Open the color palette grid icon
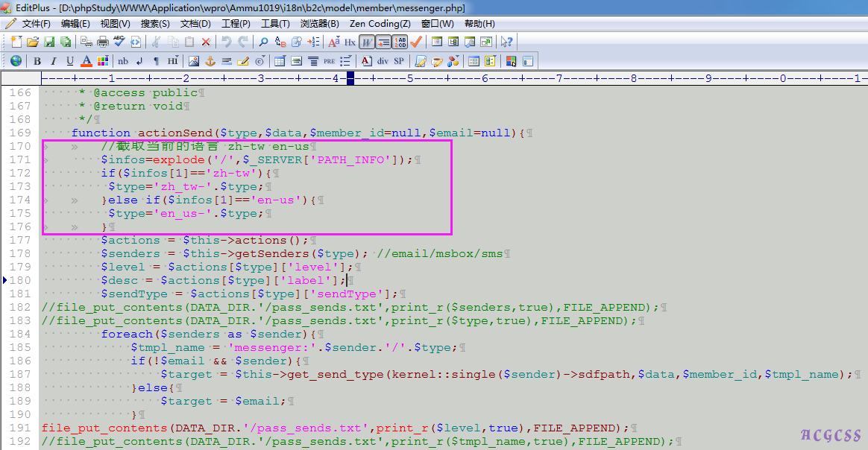Viewport: 868px width, 450px height. coord(103,61)
